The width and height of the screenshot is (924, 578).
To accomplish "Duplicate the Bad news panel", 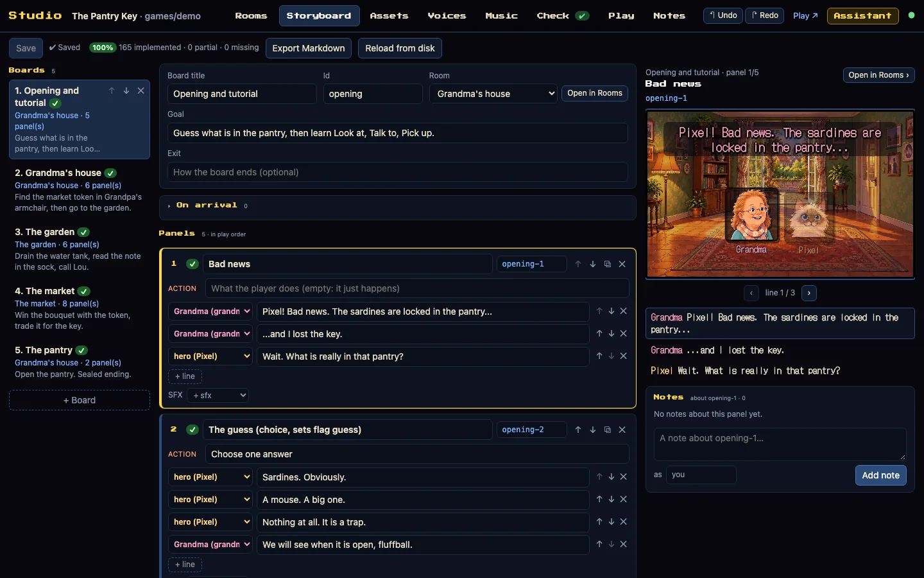I will click(x=608, y=264).
